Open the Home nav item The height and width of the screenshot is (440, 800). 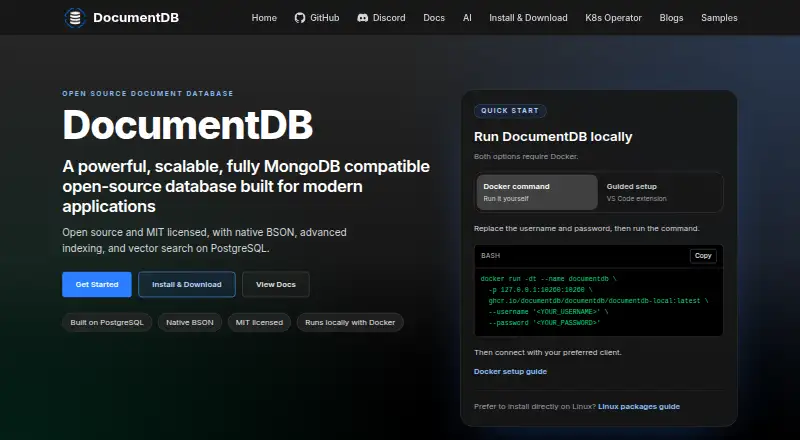264,18
